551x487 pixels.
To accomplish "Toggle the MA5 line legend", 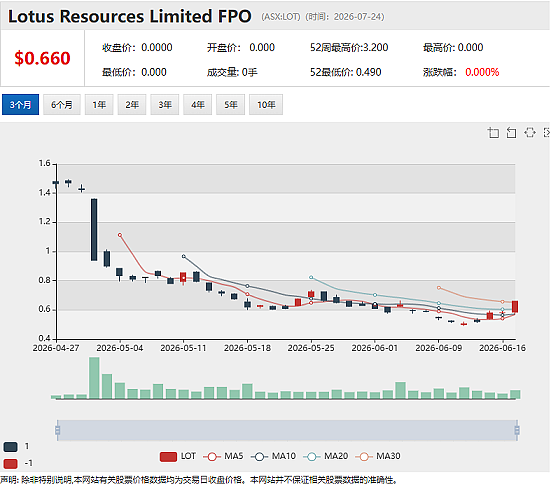I will pyautogui.click(x=223, y=456).
